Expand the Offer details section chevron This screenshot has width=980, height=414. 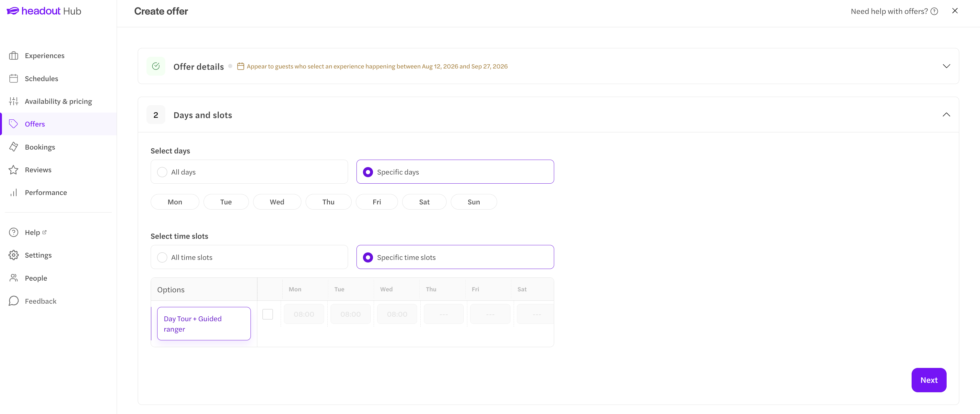tap(947, 66)
